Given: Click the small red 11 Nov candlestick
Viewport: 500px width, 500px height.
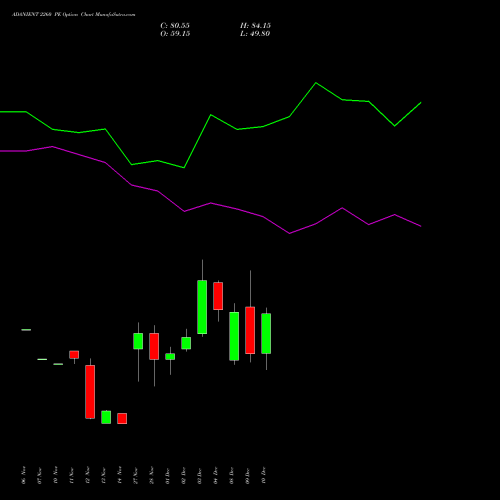Looking at the screenshot, I should click(74, 354).
